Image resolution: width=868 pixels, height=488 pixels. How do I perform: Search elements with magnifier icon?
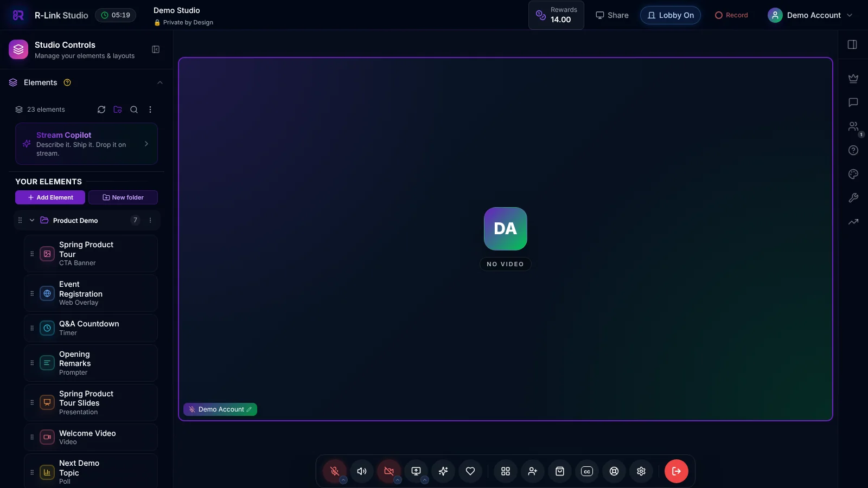click(134, 110)
